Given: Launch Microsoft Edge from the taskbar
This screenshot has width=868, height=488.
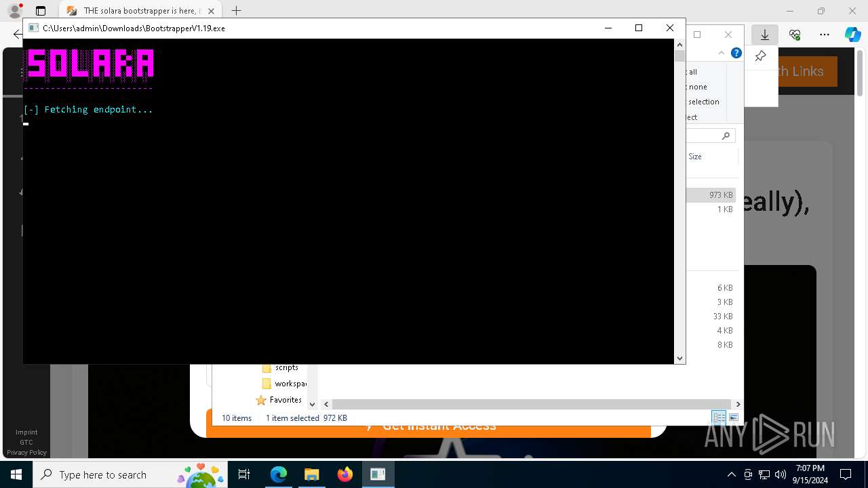Looking at the screenshot, I should pos(278,474).
